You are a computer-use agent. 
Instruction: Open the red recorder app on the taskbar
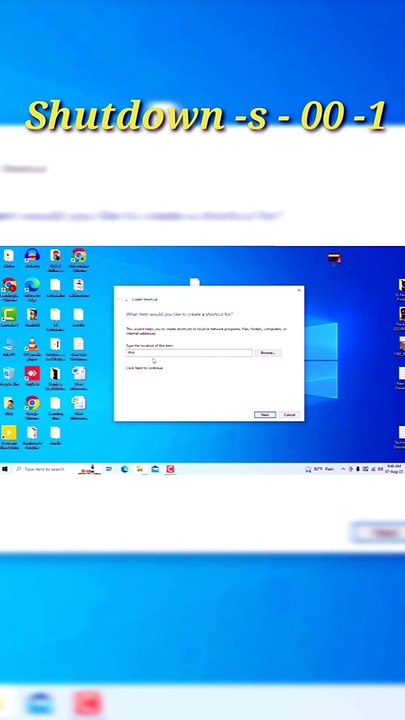click(170, 469)
